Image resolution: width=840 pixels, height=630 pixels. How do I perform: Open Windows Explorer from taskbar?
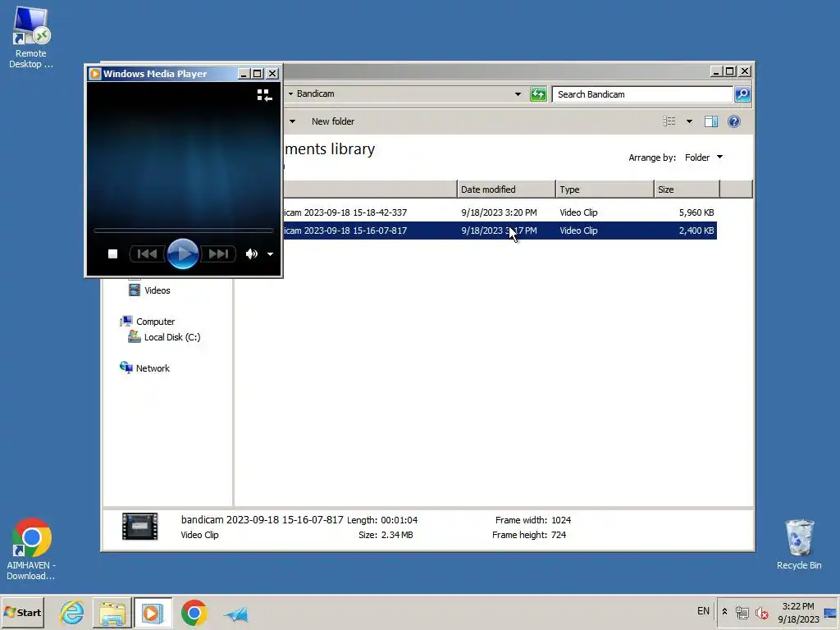112,613
